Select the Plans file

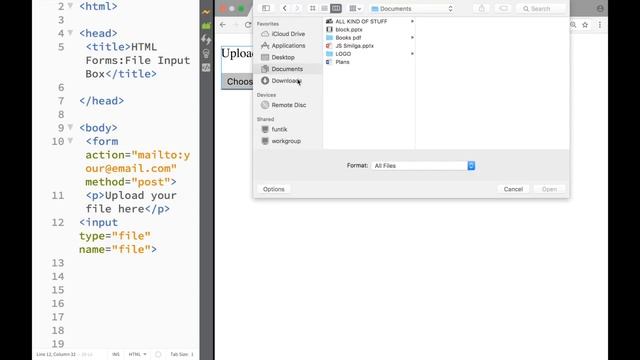click(x=342, y=62)
